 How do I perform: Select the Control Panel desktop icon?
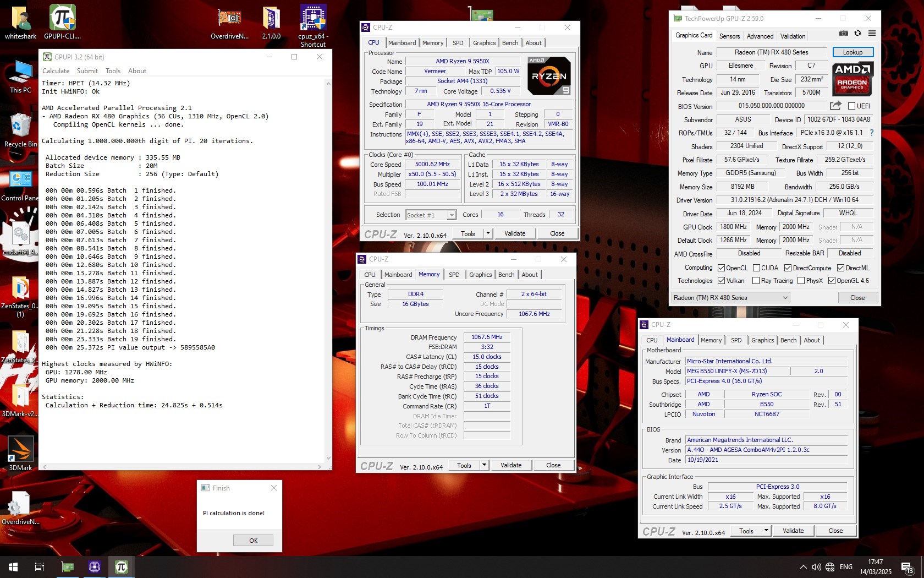tap(20, 185)
